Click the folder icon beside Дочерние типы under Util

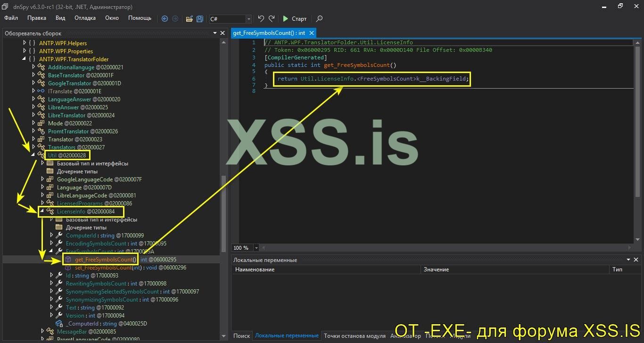click(50, 171)
